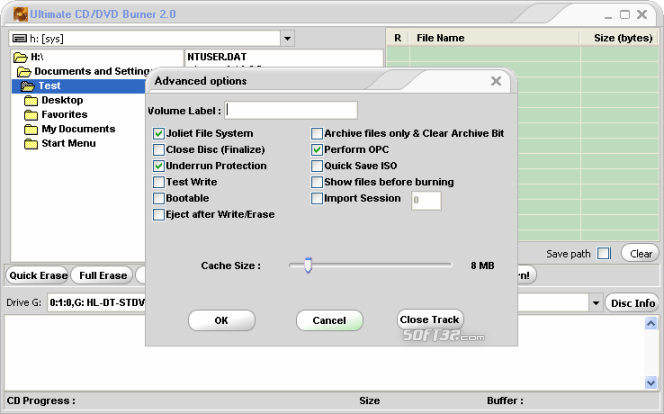This screenshot has height=414, width=664.
Task: Select Documents and Settings tree item
Action: tap(92, 71)
